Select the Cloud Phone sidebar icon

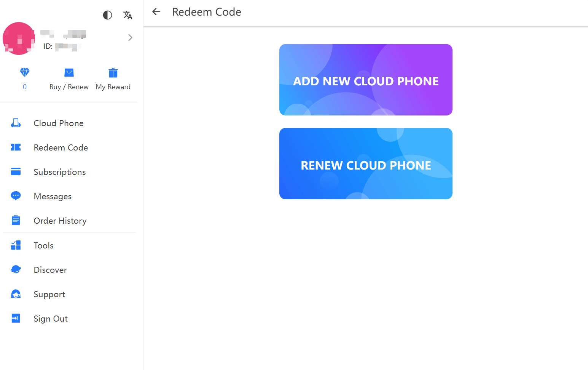(16, 123)
